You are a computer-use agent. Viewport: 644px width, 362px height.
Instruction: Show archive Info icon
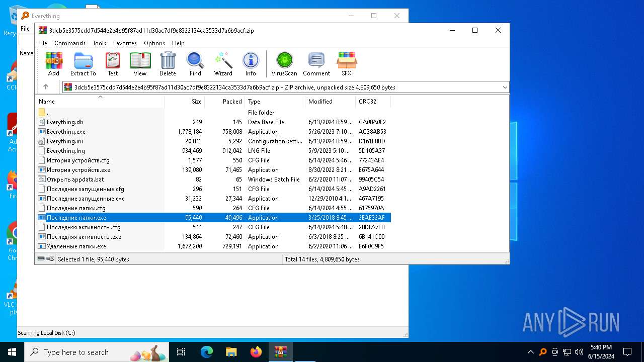tap(251, 64)
